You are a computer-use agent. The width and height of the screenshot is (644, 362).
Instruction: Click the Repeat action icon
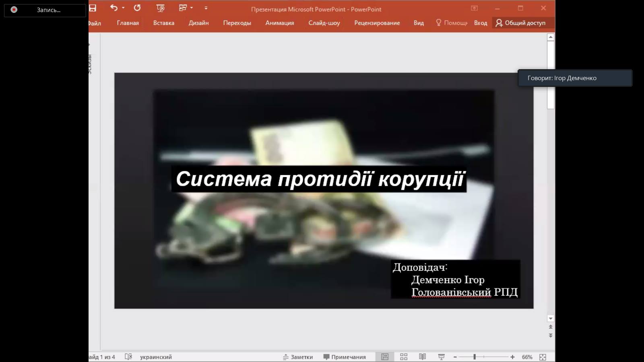(x=137, y=8)
